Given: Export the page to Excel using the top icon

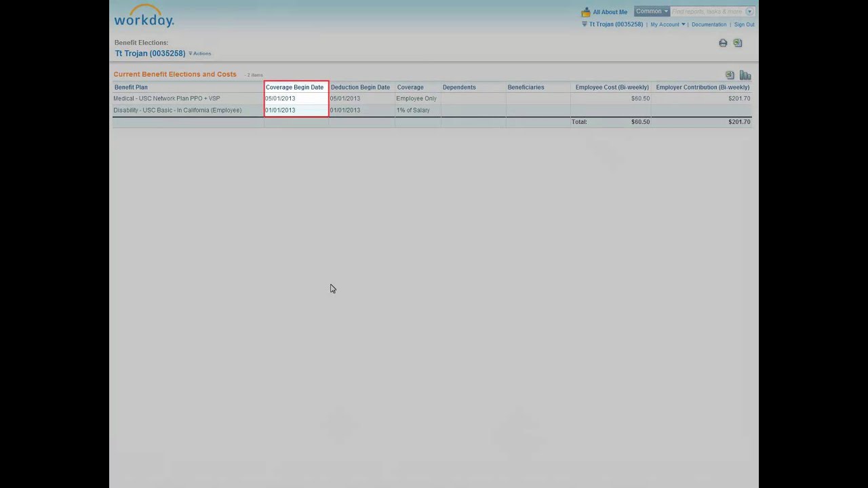Looking at the screenshot, I should coord(738,43).
